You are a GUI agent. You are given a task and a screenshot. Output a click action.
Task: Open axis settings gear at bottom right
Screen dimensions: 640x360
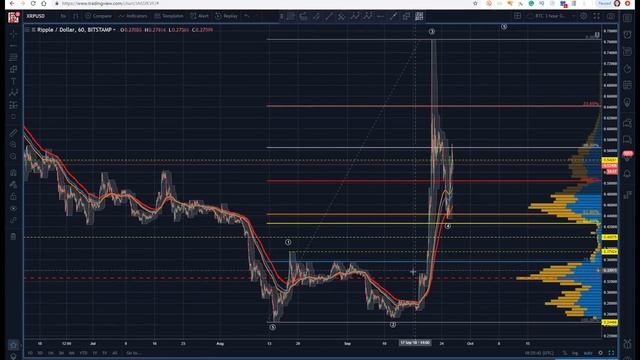[x=600, y=353]
